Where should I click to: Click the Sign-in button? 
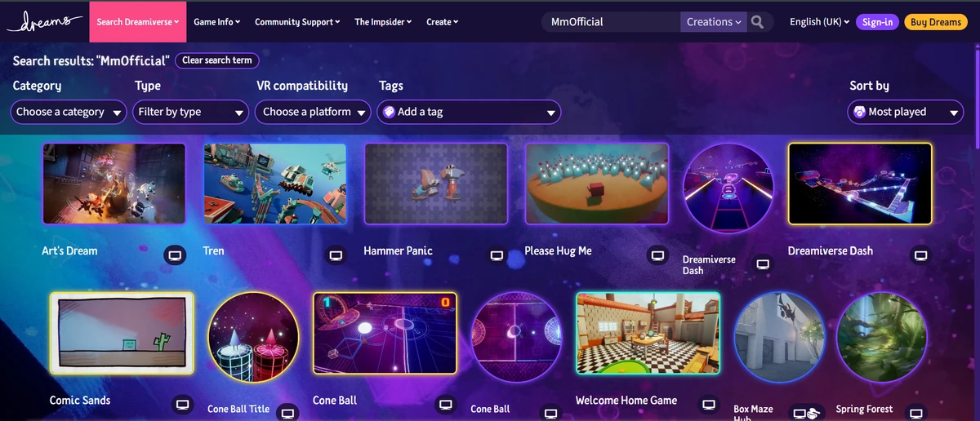tap(877, 22)
